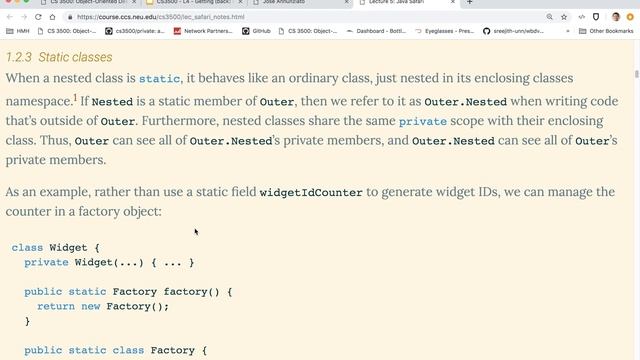Click the blue static keyword in paragraph
Image resolution: width=640 pixels, height=360 pixels.
point(159,78)
